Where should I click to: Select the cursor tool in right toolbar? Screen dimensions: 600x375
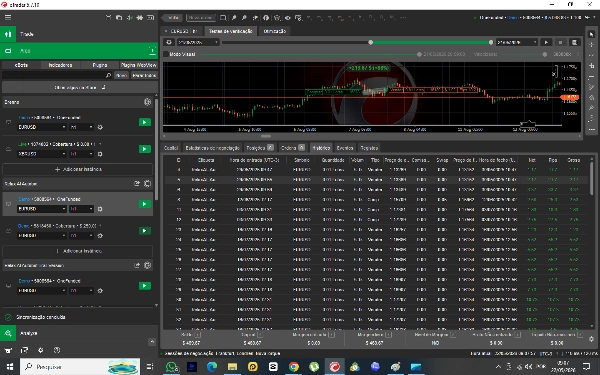coord(592,34)
